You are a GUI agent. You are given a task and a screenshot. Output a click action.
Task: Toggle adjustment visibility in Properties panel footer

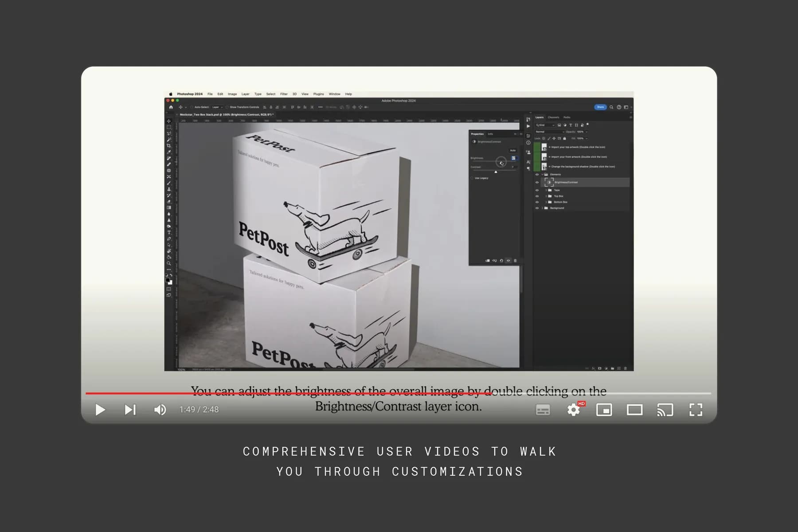point(508,261)
